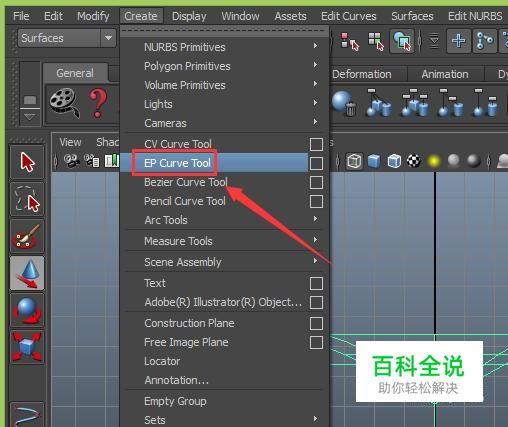Image resolution: width=508 pixels, height=427 pixels.
Task: Expand Lights submenu
Action: point(224,104)
